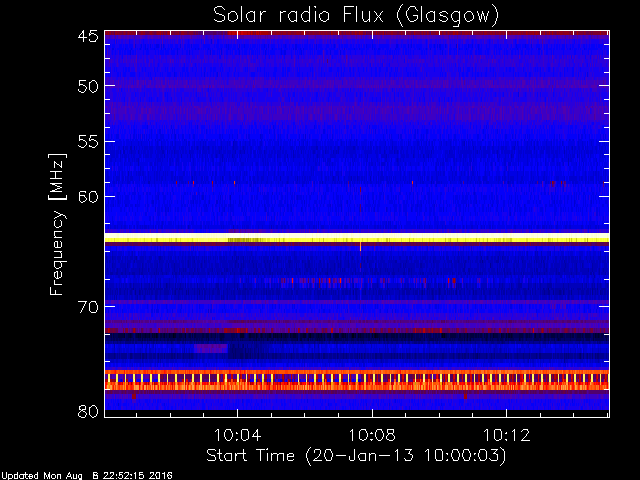
Task: Click the purple patch in the dark band
Action: pyautogui.click(x=211, y=348)
